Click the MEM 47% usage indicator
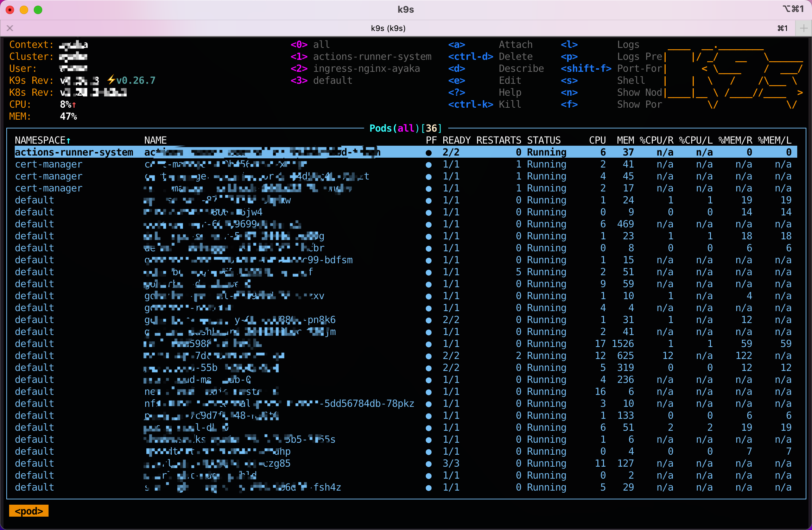812x530 pixels. (x=68, y=116)
